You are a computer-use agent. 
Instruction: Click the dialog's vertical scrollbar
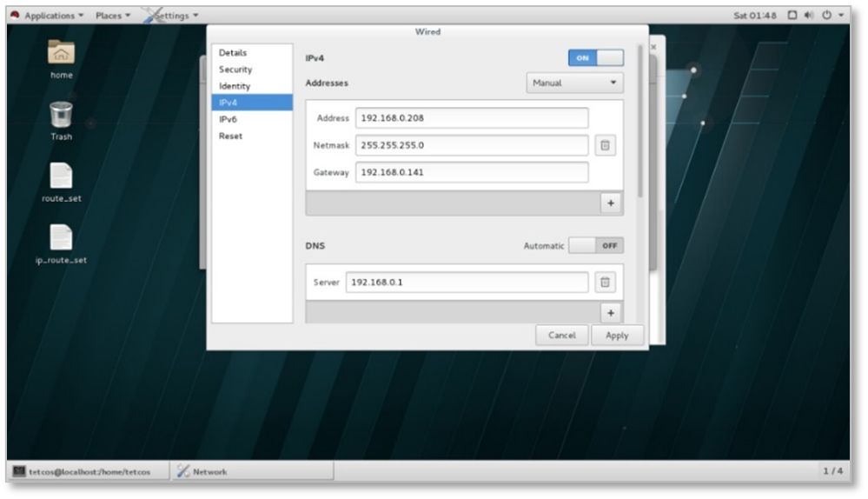(x=642, y=122)
